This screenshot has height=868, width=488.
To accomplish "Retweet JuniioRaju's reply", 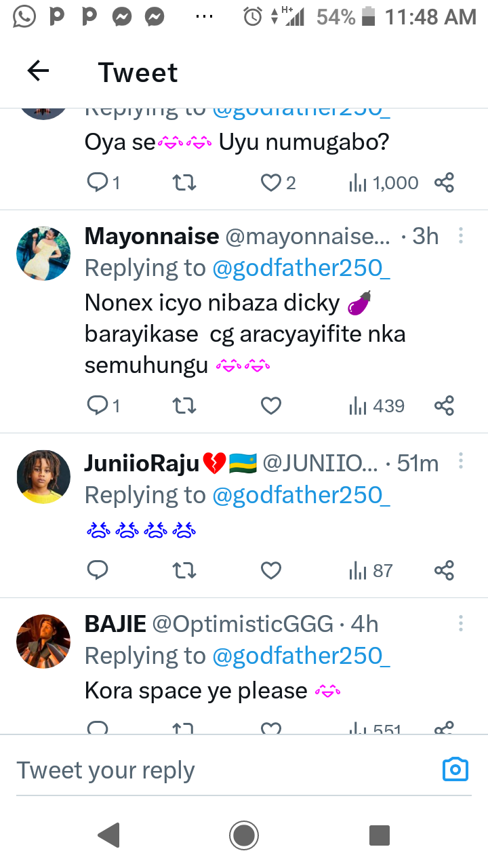I will coord(184,571).
